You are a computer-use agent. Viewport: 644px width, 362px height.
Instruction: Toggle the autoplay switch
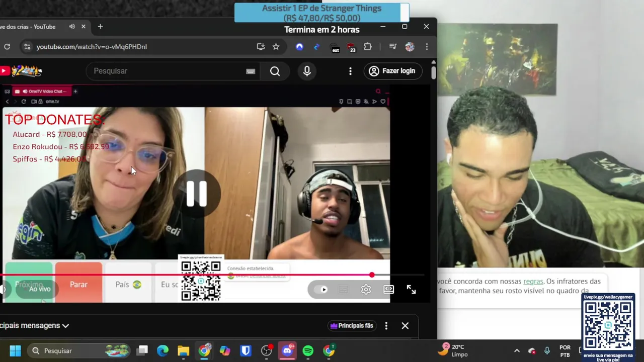click(x=320, y=290)
